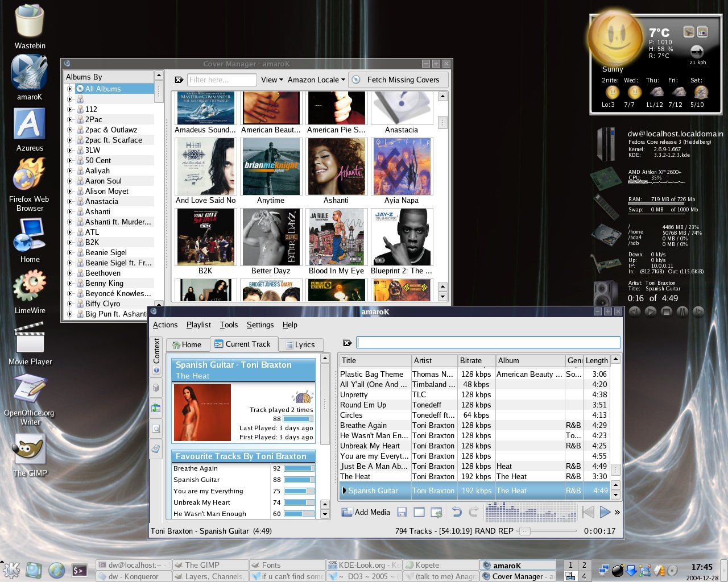Image resolution: width=728 pixels, height=582 pixels.
Task: Open the Tools menu in amaroK
Action: click(x=229, y=325)
